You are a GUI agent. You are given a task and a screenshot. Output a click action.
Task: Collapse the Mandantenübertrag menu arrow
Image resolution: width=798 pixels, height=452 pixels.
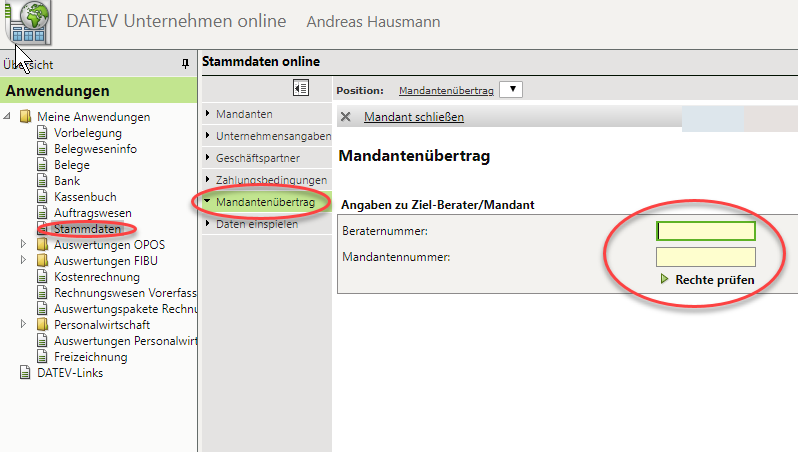click(x=208, y=201)
